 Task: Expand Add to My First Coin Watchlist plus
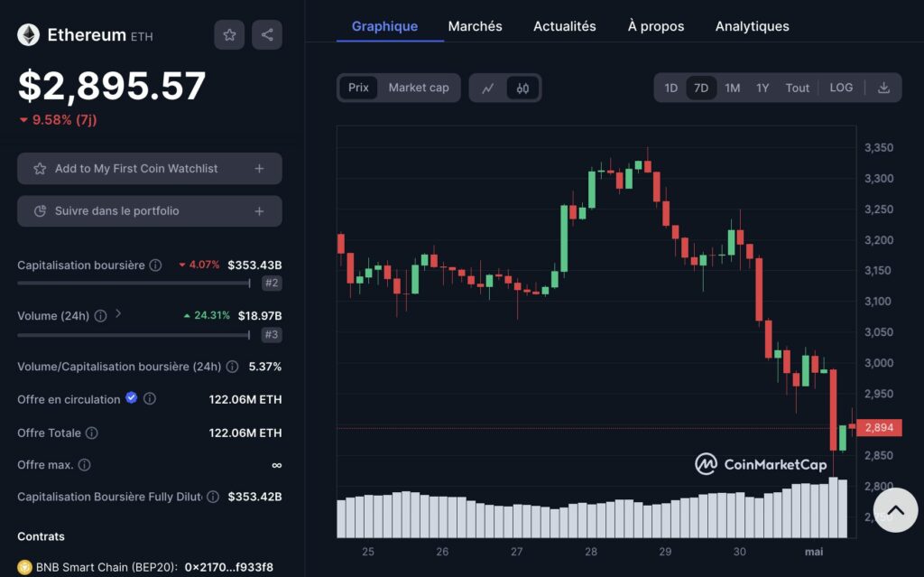[x=259, y=169]
